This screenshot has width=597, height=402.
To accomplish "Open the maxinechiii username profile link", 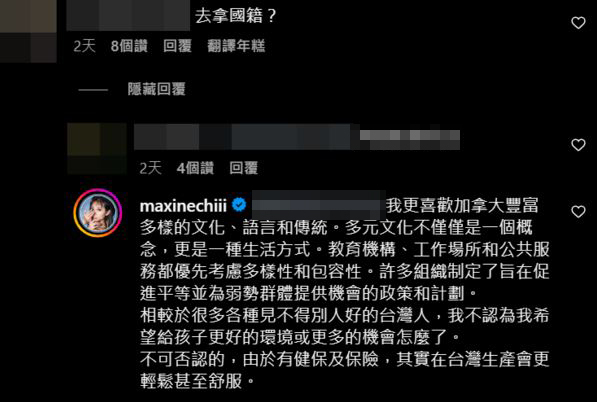I will pos(183,206).
